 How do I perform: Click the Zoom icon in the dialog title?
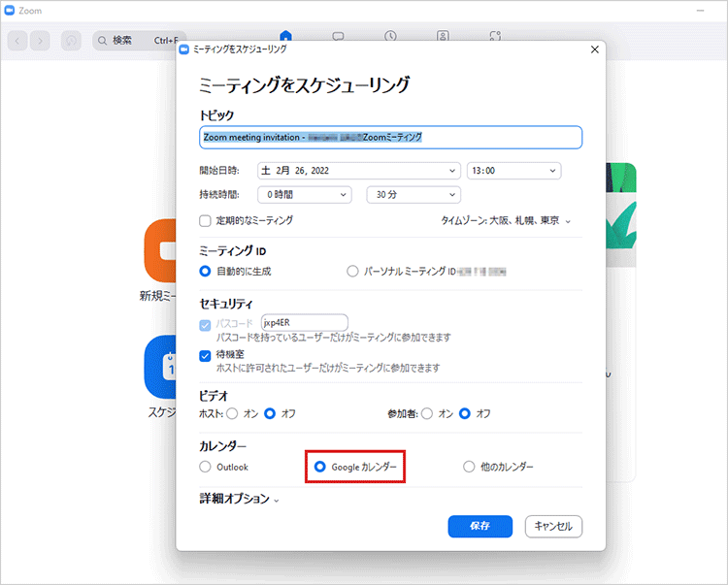click(x=183, y=49)
